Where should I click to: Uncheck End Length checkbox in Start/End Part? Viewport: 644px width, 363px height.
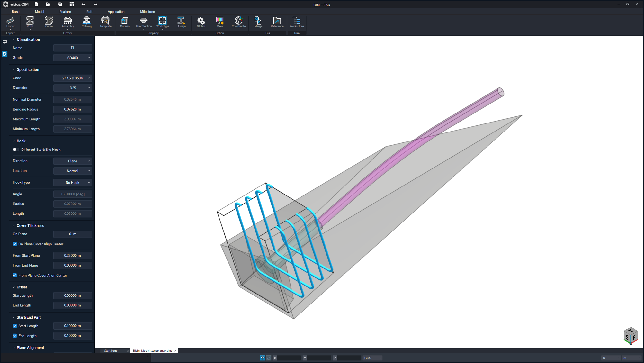15,336
